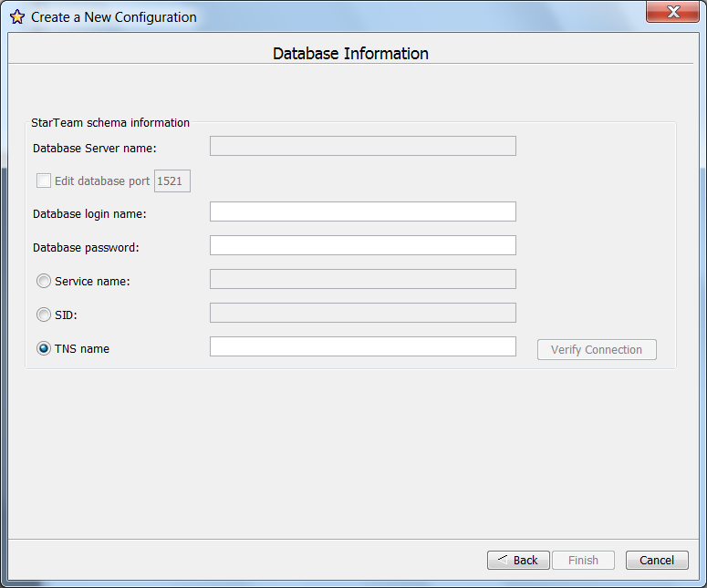Click the Database Server name field
Viewport: 707px width, 588px height.
coord(362,146)
